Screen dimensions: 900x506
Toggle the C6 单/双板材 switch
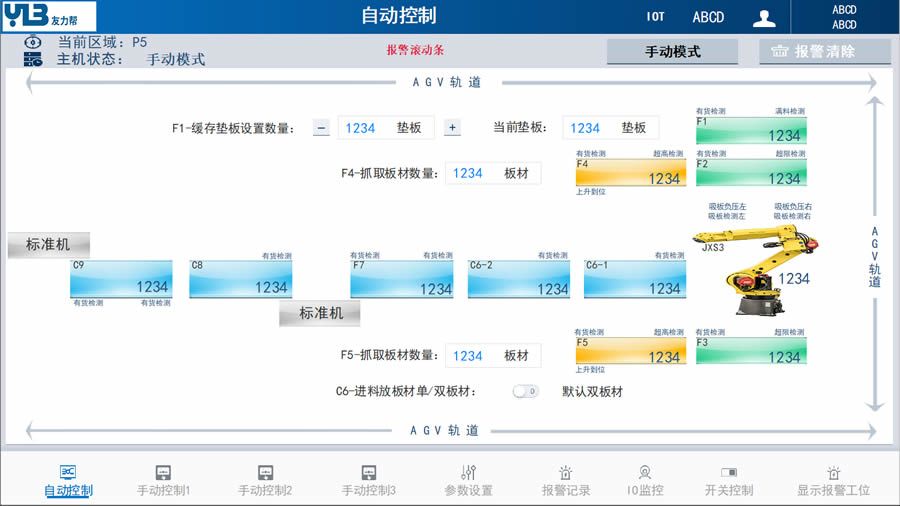pyautogui.click(x=525, y=391)
